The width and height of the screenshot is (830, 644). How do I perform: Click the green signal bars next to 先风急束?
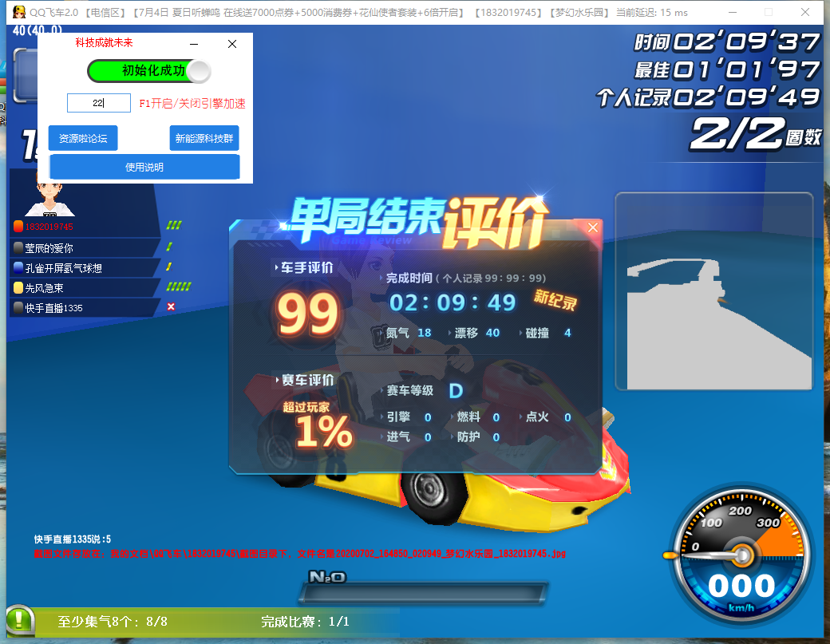(179, 286)
